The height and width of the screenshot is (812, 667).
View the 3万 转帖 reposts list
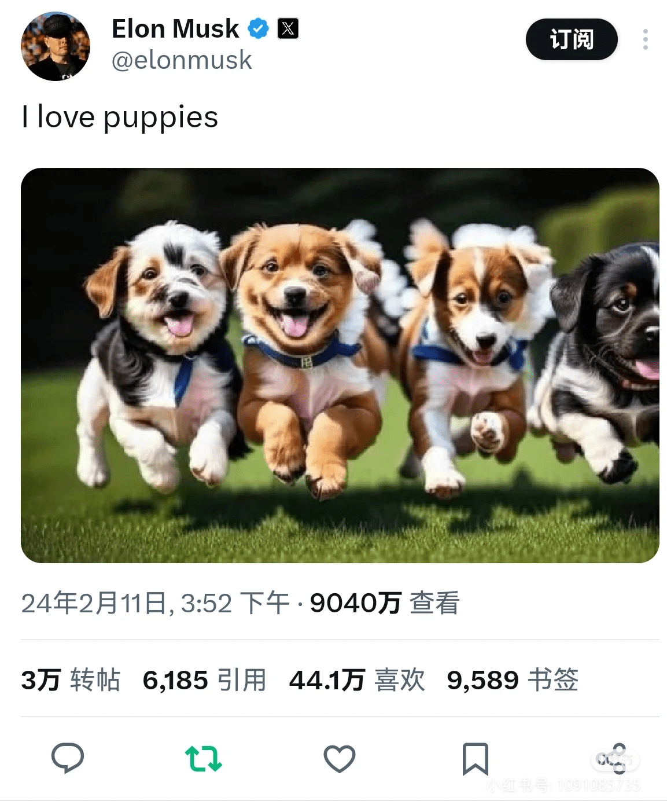[x=71, y=680]
